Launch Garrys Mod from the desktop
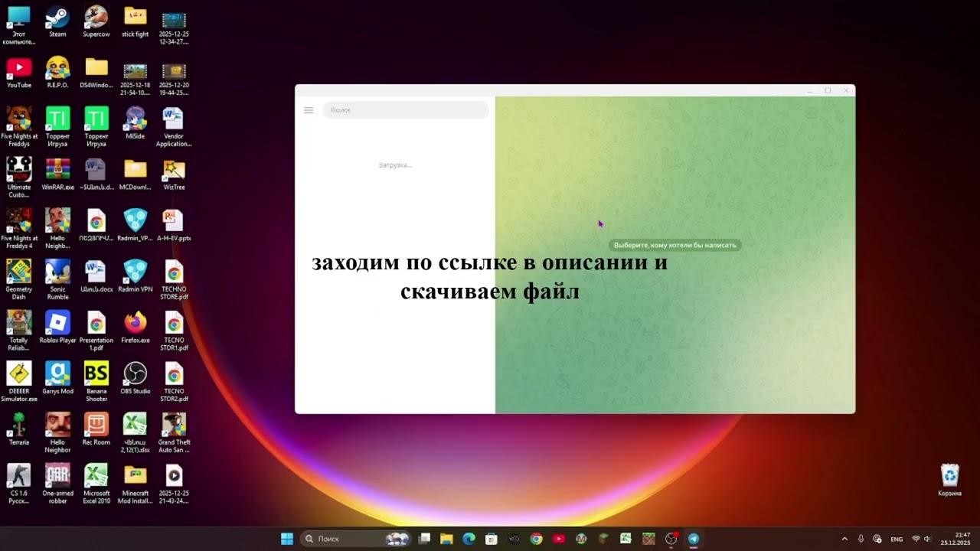980x551 pixels. [57, 378]
